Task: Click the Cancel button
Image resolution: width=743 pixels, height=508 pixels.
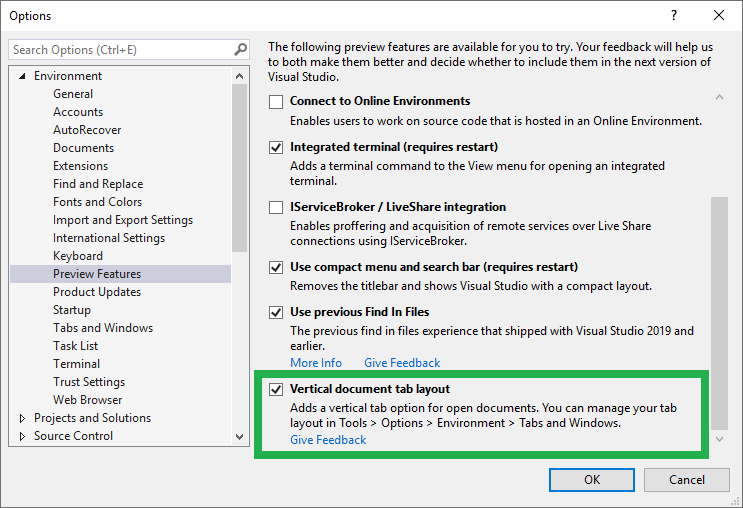Action: [x=686, y=480]
